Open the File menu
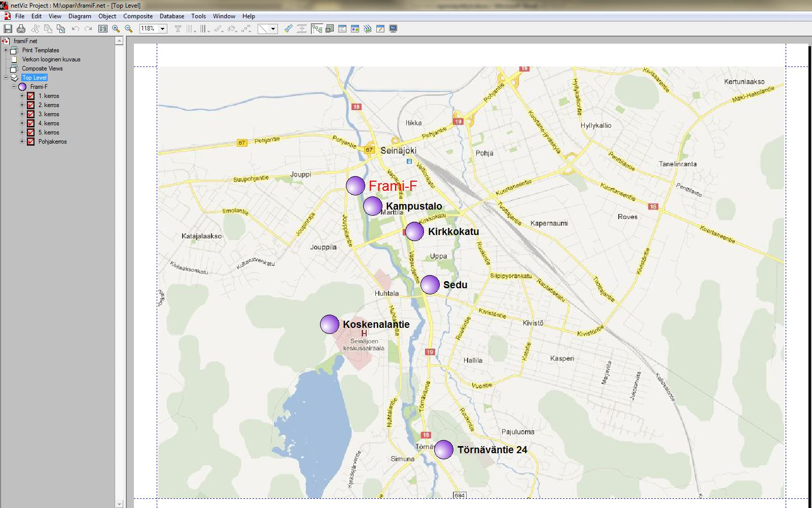Image resolution: width=812 pixels, height=508 pixels. [x=20, y=16]
